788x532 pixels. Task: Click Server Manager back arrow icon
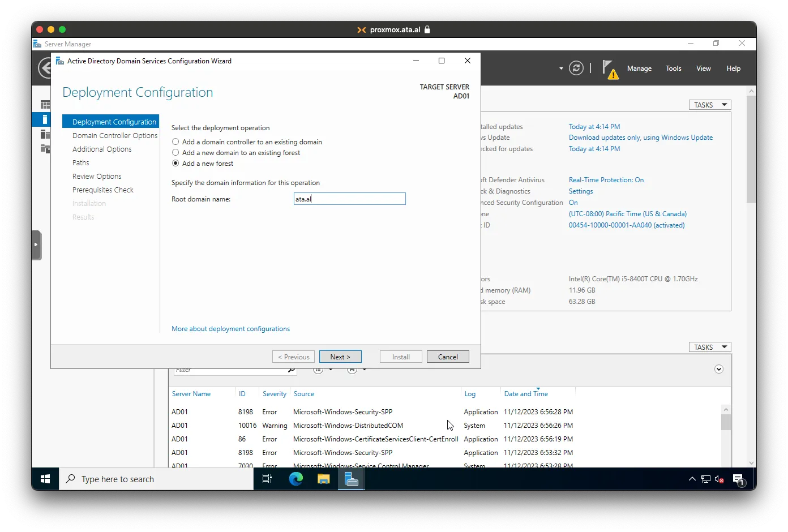pos(45,68)
